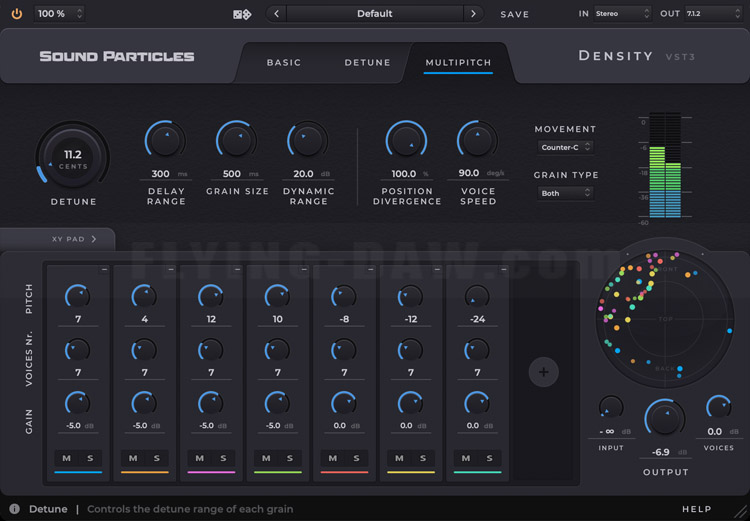Click the 11.2 cents detune value
The width and height of the screenshot is (750, 521).
point(73,155)
